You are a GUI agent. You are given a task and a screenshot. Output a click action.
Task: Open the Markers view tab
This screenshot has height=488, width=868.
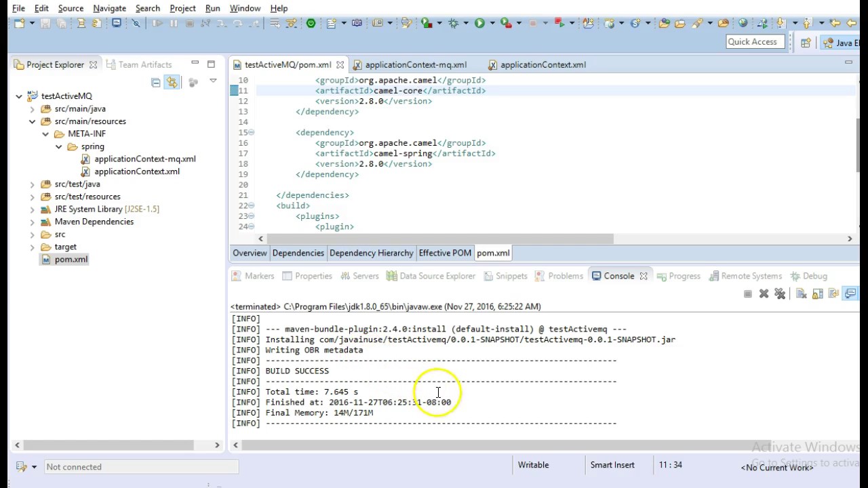(253, 276)
